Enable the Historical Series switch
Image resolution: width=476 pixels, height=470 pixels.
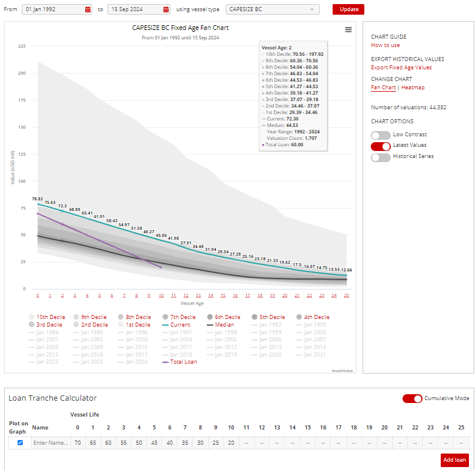(381, 157)
